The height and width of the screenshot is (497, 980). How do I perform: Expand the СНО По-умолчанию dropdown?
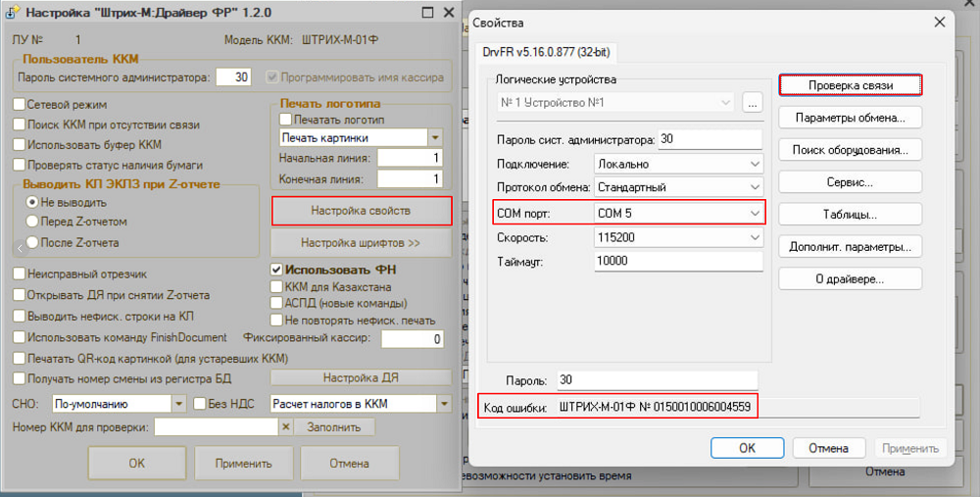[x=178, y=403]
